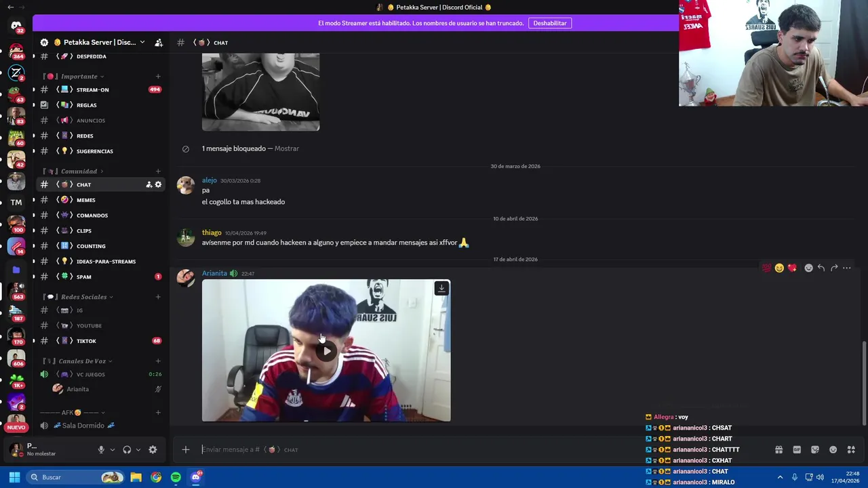The width and height of the screenshot is (868, 488).
Task: Join Sala Dormido voice channel
Action: click(x=100, y=426)
